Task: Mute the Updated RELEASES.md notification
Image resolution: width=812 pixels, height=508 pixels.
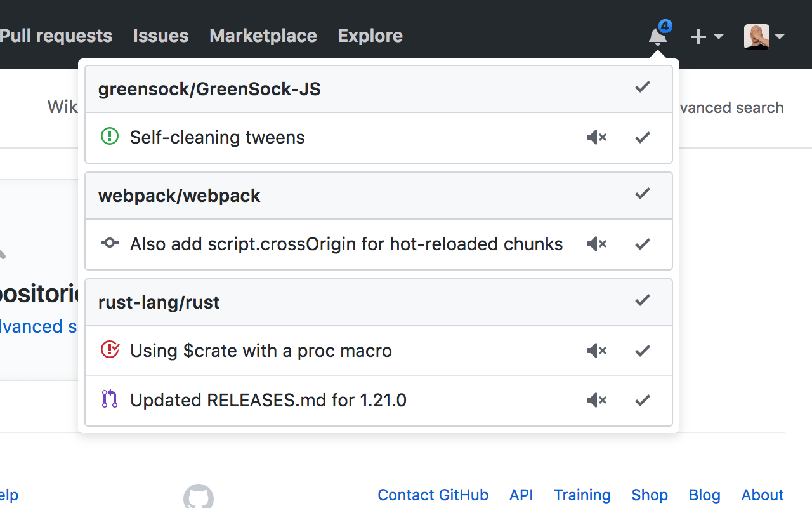Action: coord(596,400)
